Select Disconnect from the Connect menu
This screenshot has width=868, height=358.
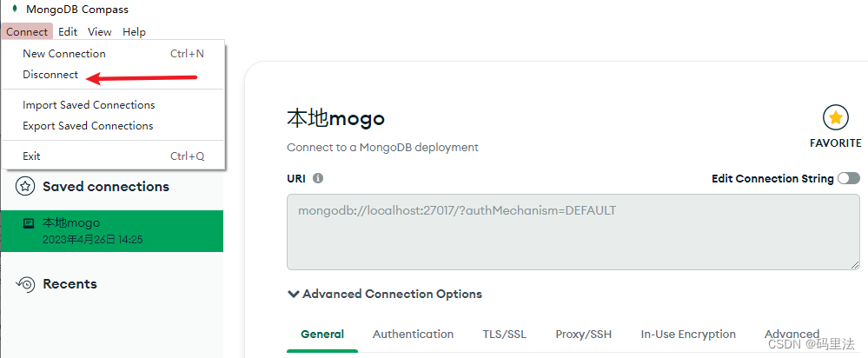click(50, 75)
